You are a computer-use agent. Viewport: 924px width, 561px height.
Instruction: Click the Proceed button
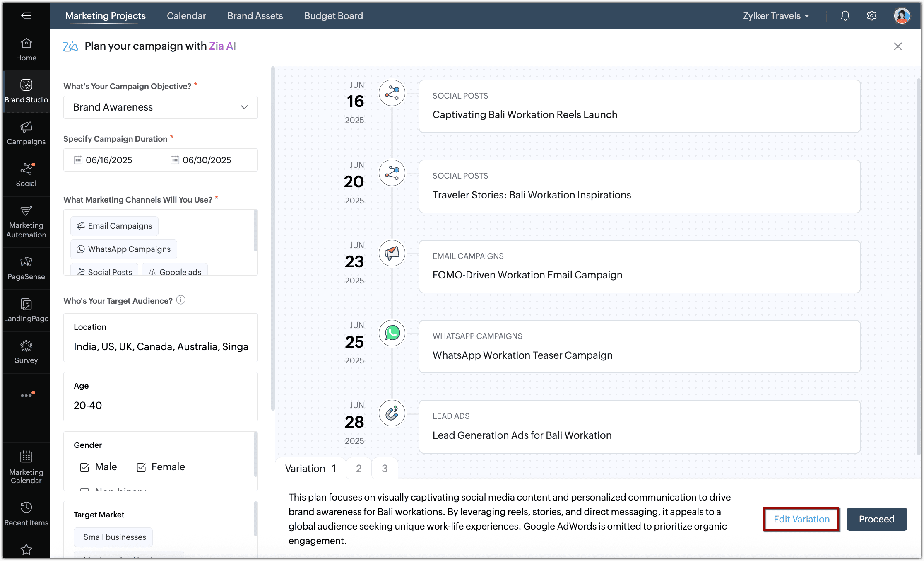pyautogui.click(x=876, y=519)
